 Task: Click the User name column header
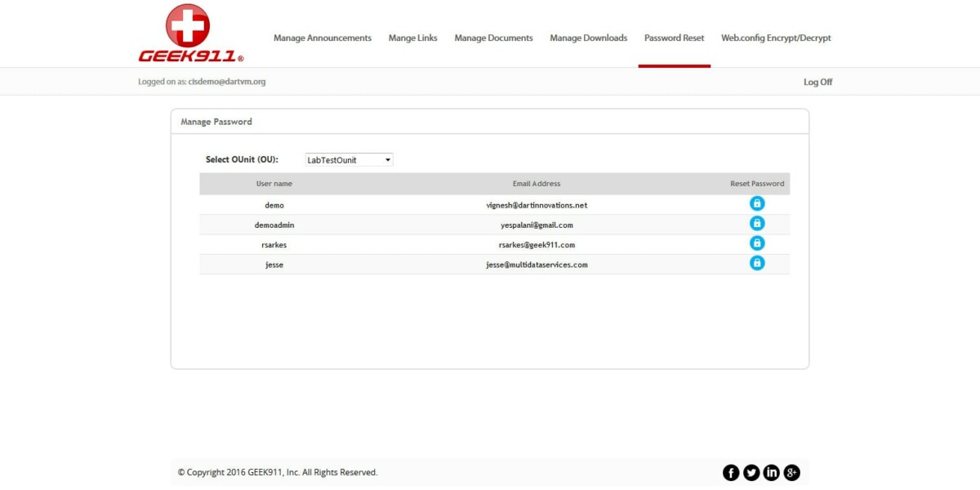point(274,183)
